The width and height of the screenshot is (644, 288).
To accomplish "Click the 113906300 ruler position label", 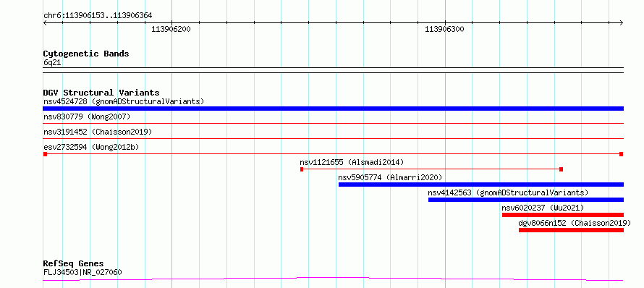I will [444, 30].
